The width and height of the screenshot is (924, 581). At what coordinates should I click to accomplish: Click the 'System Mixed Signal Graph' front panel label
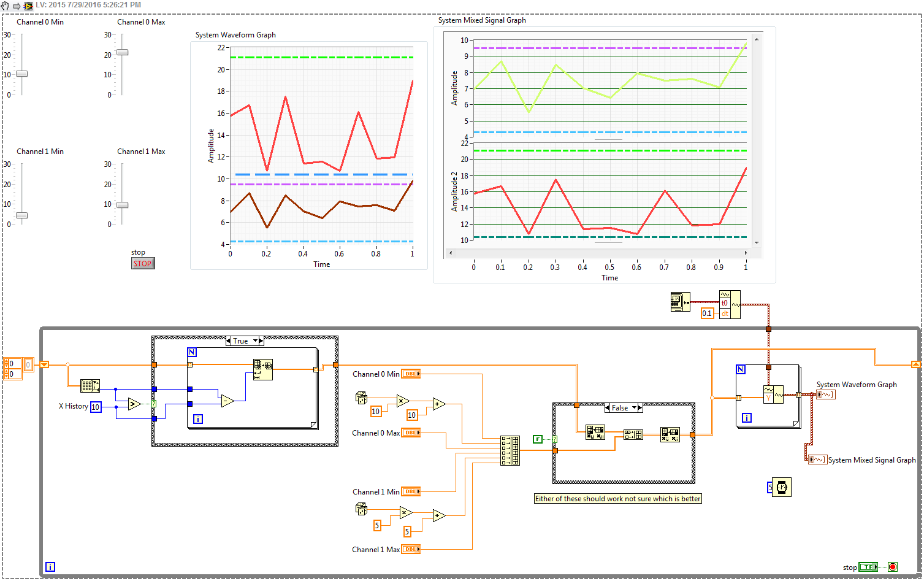[482, 20]
